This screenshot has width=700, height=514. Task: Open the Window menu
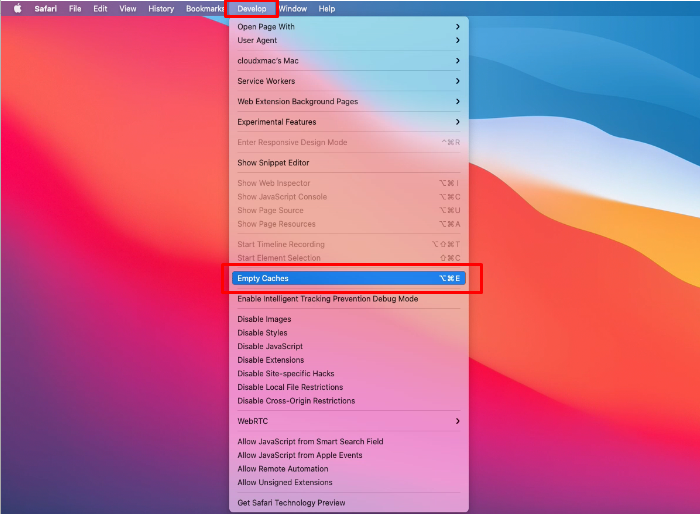pos(293,8)
